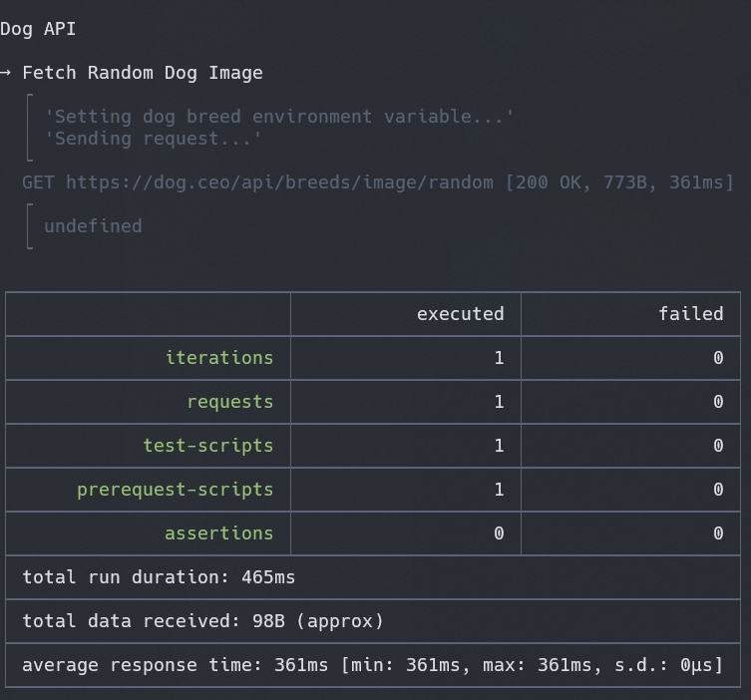Click the executed value for assertions
751x700 pixels.
tap(499, 533)
